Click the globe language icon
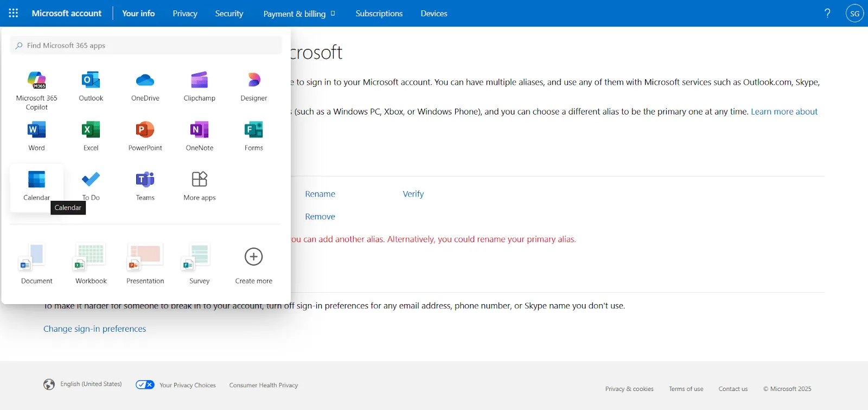 pos(49,384)
